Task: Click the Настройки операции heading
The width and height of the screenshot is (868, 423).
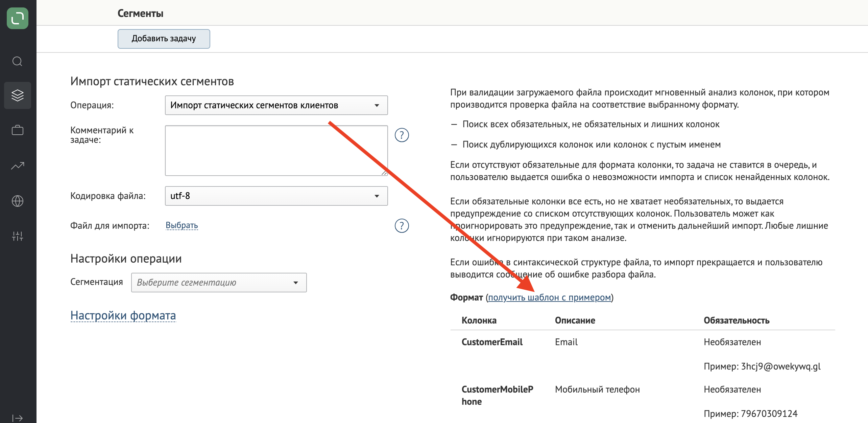Action: (126, 259)
